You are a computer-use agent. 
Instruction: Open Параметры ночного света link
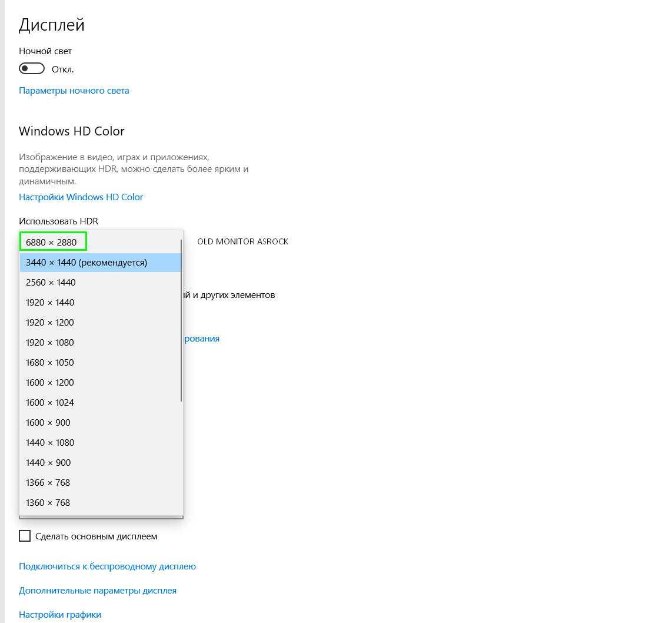coord(74,91)
